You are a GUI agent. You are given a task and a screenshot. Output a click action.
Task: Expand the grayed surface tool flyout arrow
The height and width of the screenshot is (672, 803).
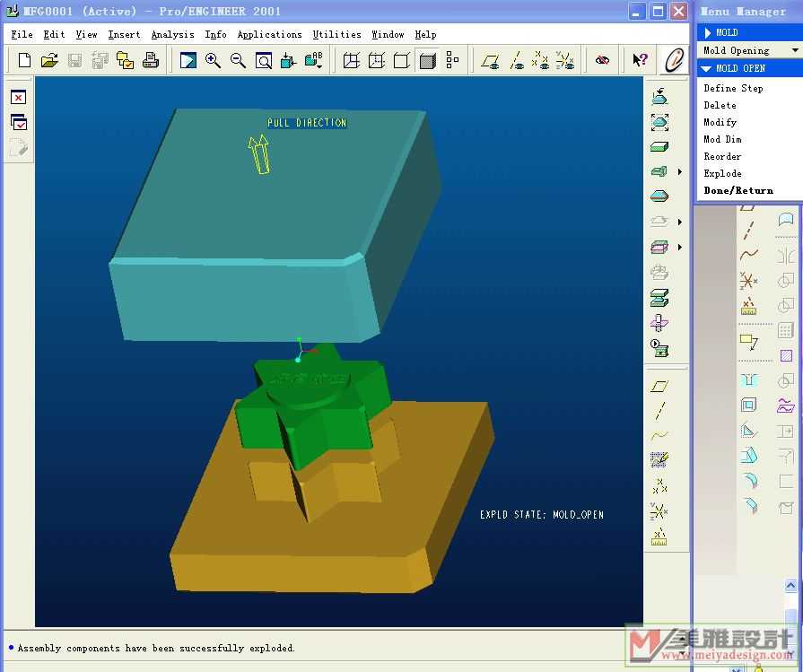pos(679,222)
